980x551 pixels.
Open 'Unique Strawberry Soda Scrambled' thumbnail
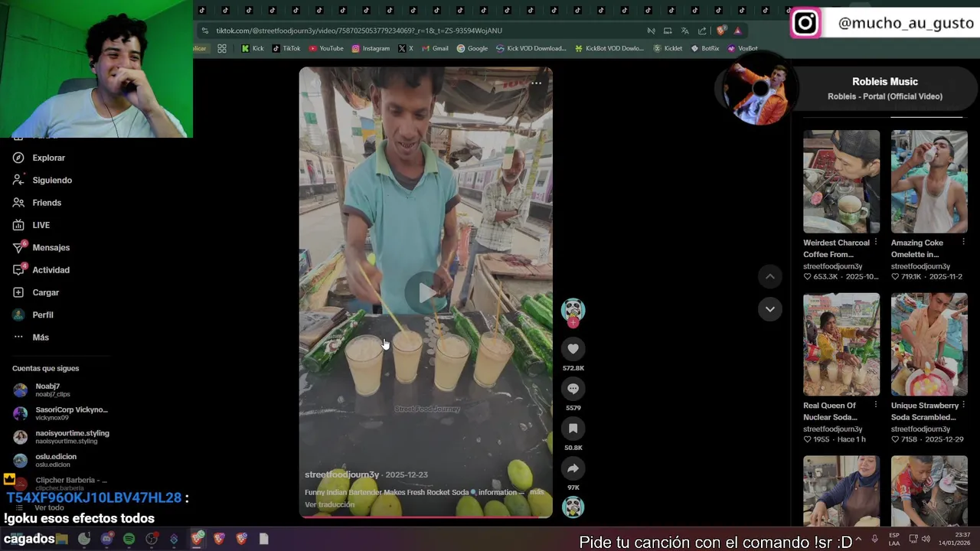tap(929, 344)
